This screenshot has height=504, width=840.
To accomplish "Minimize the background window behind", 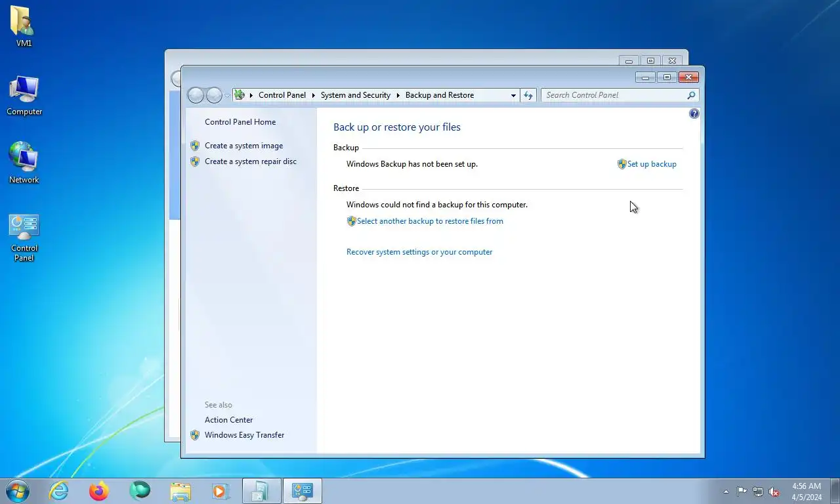I will (x=629, y=60).
